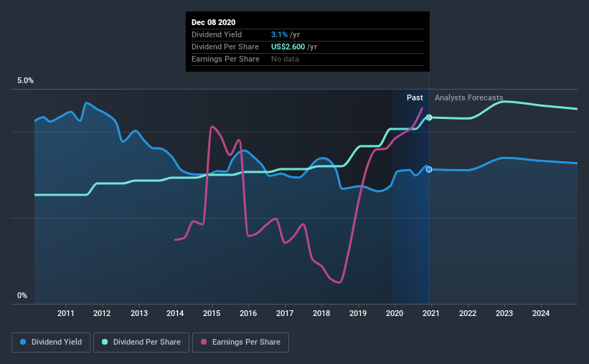This screenshot has width=589, height=364.
Task: Click the 2015 x-axis year label
Action: click(x=212, y=313)
